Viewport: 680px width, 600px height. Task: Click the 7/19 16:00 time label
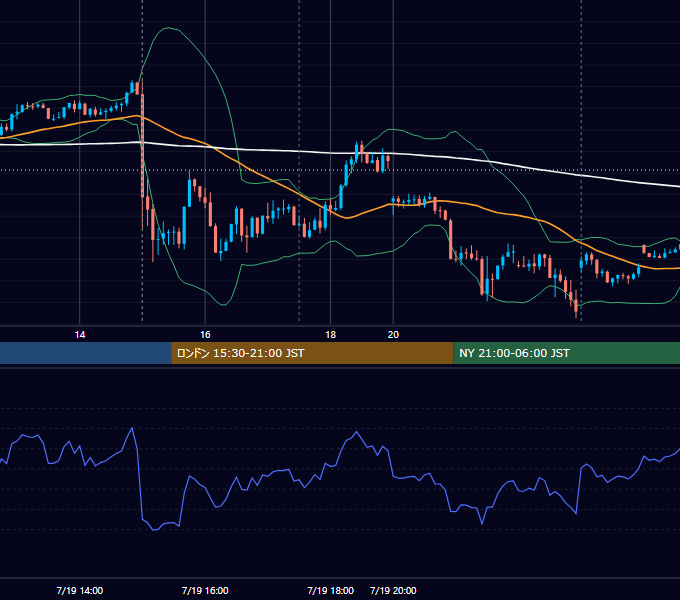205,590
